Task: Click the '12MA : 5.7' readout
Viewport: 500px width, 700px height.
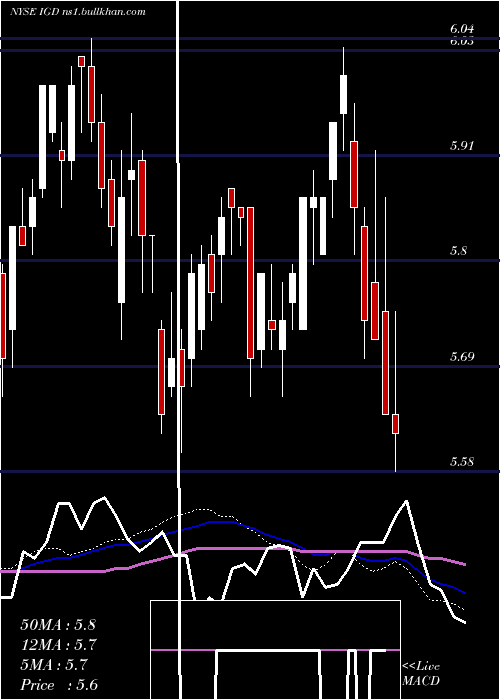Action: pos(58,645)
